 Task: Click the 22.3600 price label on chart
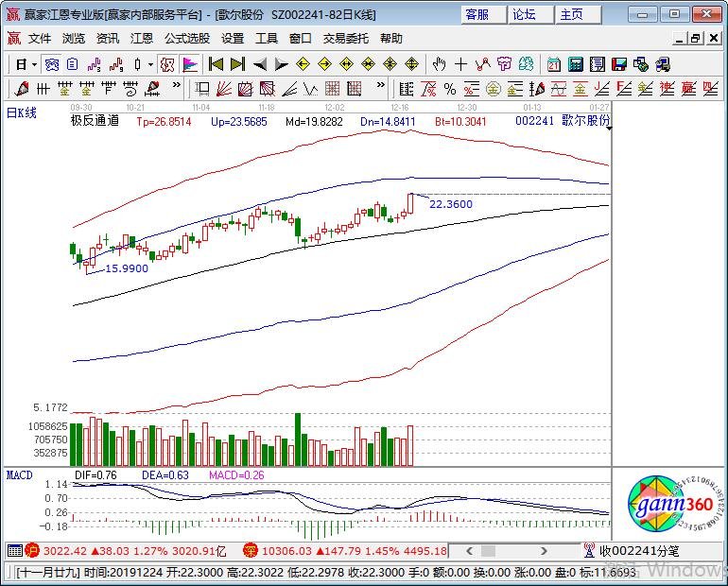(451, 204)
